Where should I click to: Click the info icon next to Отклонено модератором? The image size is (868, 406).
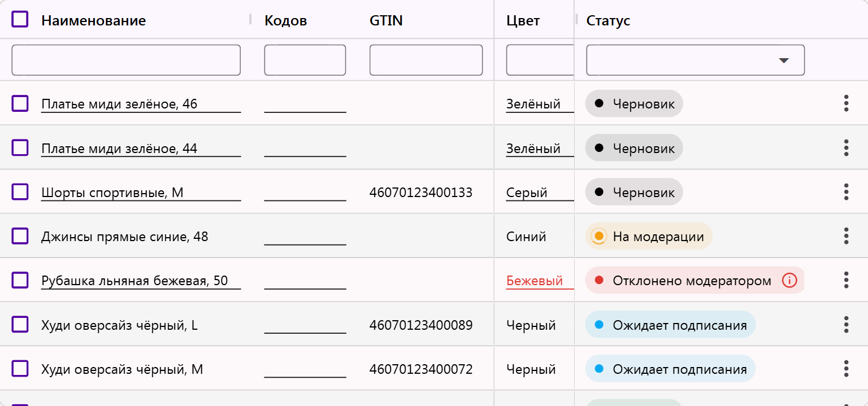789,280
